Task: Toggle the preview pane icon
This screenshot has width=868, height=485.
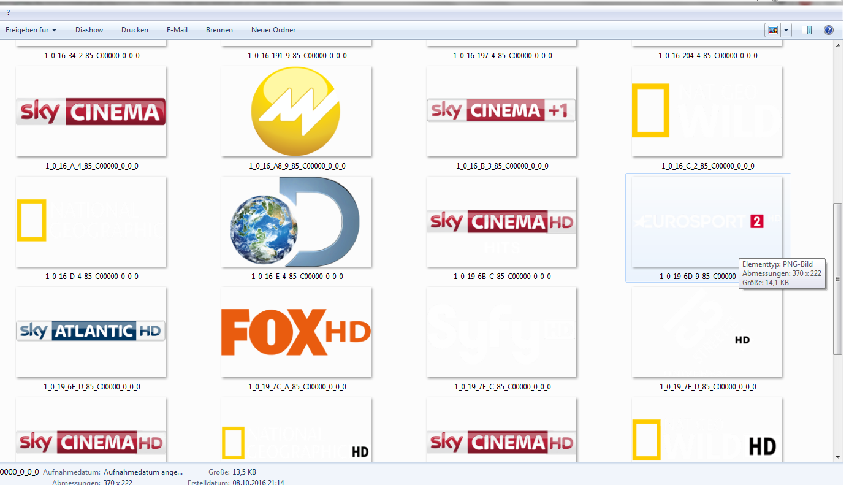Action: point(807,30)
